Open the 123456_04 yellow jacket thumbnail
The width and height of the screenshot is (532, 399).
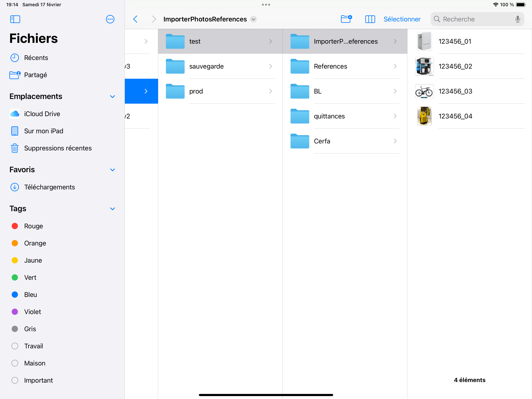[424, 116]
